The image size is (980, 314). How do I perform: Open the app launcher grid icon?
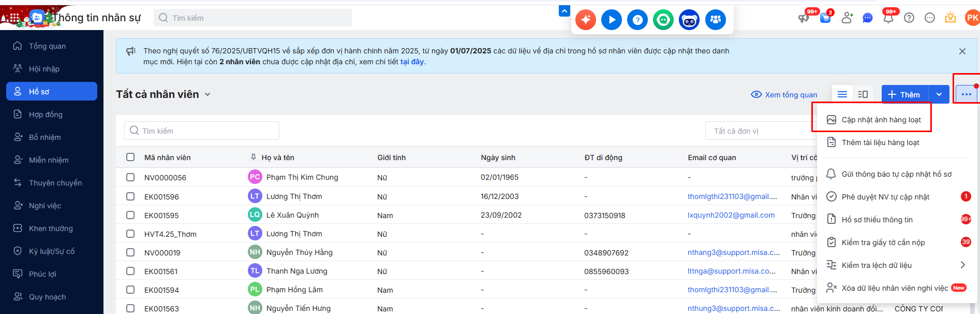14,18
